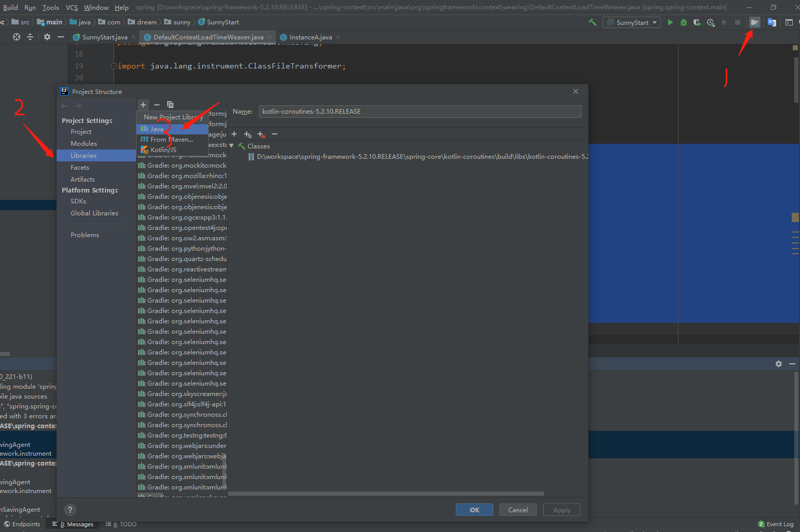Run SunnyStart with the green play icon
Image resolution: width=800 pixels, height=532 pixels.
point(670,22)
